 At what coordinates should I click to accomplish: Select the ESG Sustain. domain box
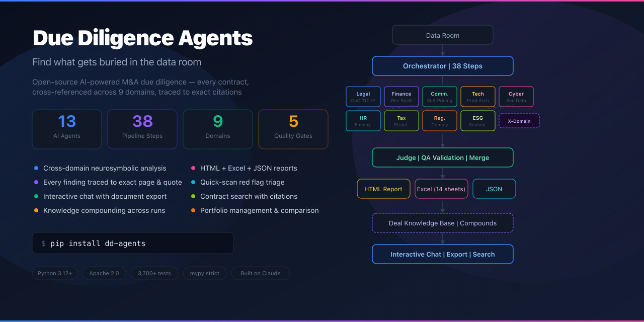coord(478,121)
